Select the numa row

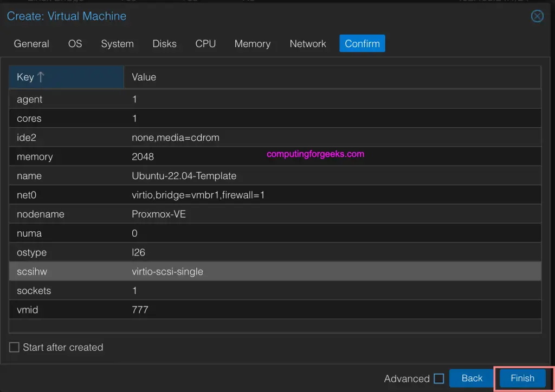(x=275, y=233)
